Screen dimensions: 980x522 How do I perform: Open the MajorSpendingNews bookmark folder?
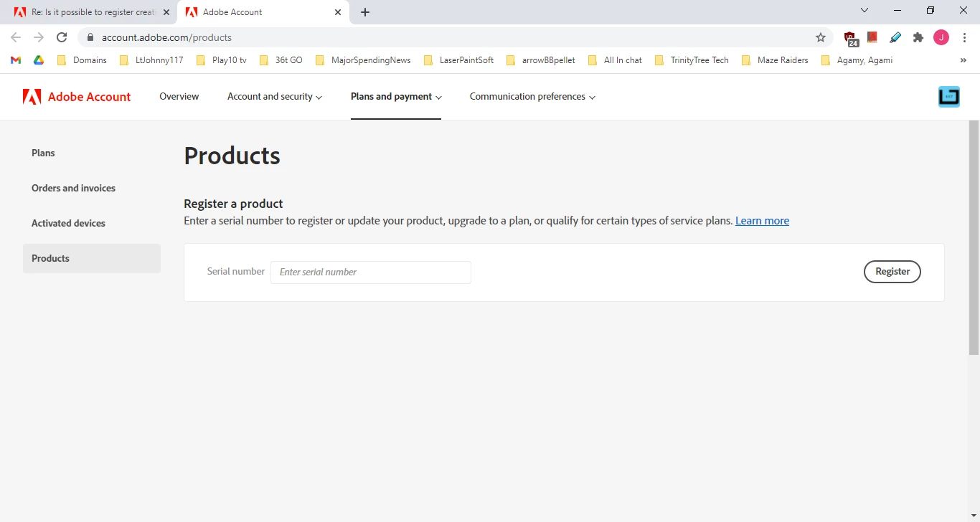[x=363, y=60]
